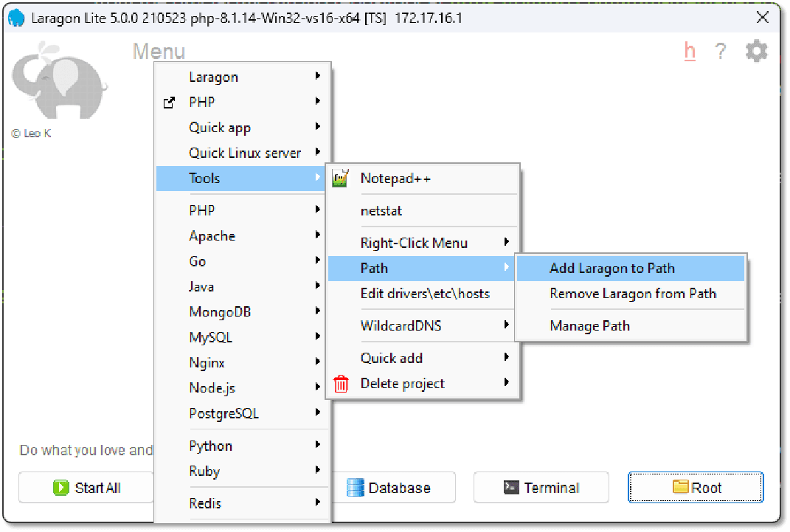Viewport: 790px width, 532px height.
Task: Open the PHP item with link icon
Action: tap(242, 103)
